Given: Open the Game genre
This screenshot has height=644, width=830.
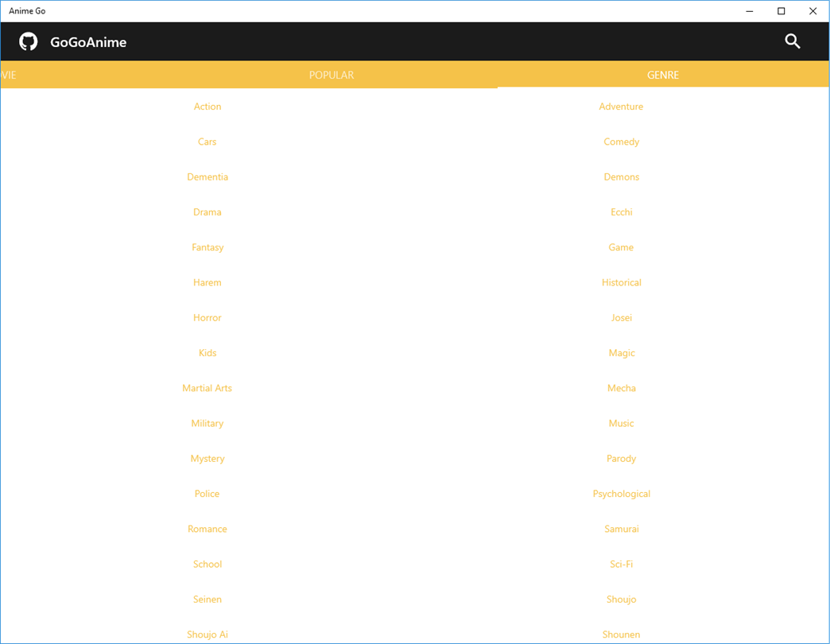Looking at the screenshot, I should pyautogui.click(x=621, y=247).
